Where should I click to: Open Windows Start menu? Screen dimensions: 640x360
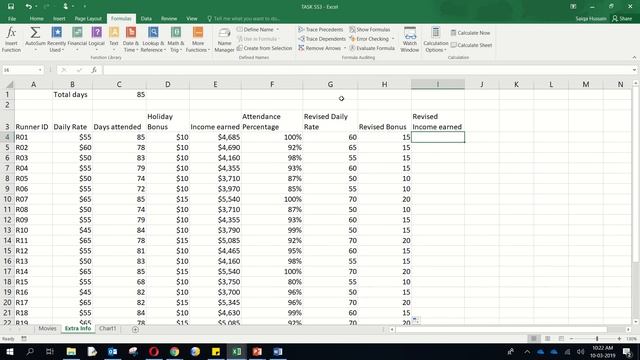coord(9,351)
